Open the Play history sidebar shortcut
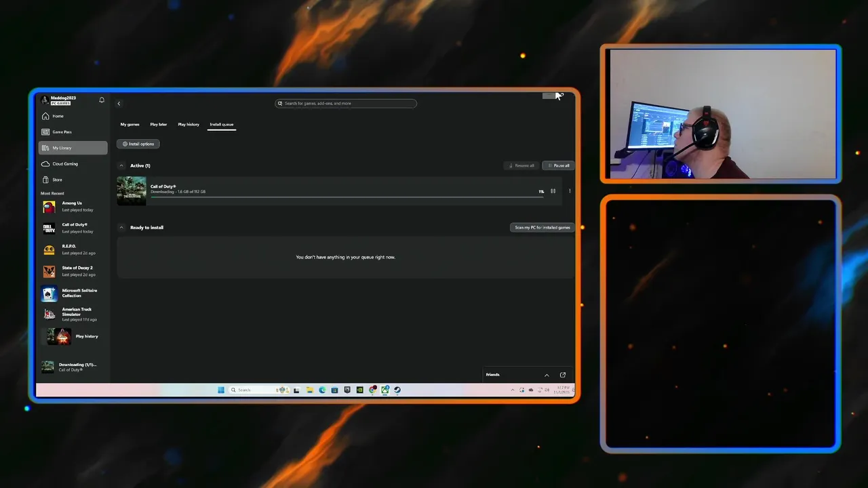Viewport: 868px width, 488px height. 73,336
